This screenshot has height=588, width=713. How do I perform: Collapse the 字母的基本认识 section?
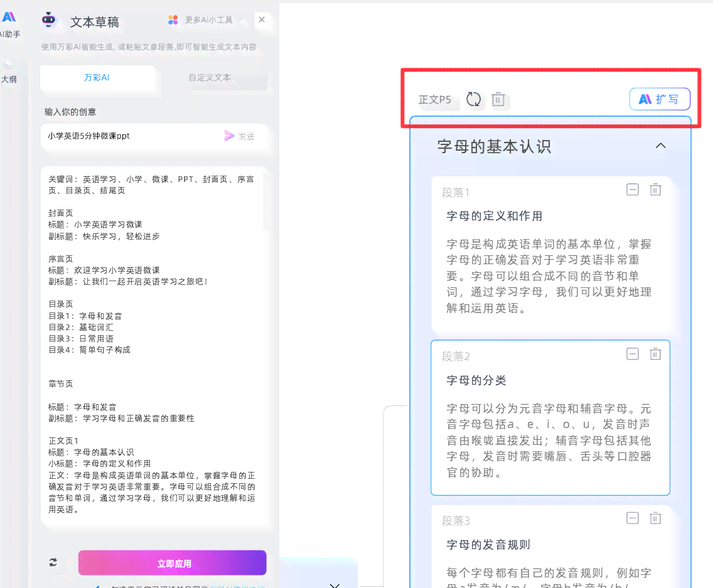point(661,146)
